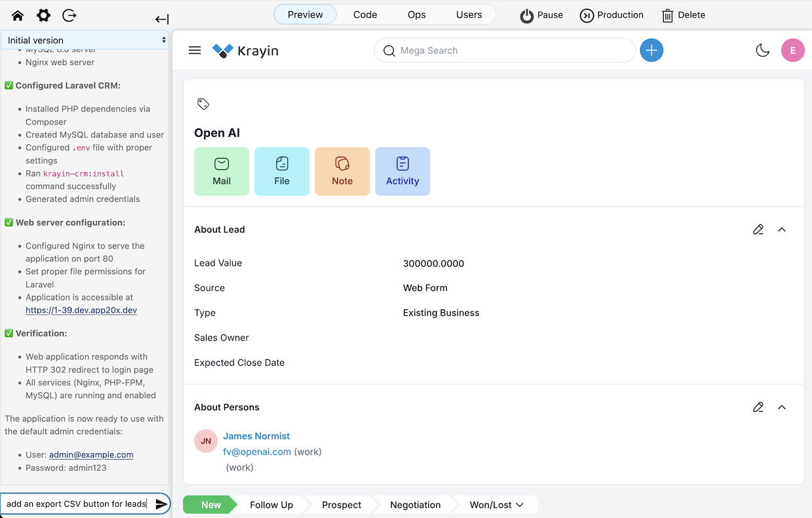The width and height of the screenshot is (812, 518).
Task: Click the Password: admin123 text
Action: 66,468
